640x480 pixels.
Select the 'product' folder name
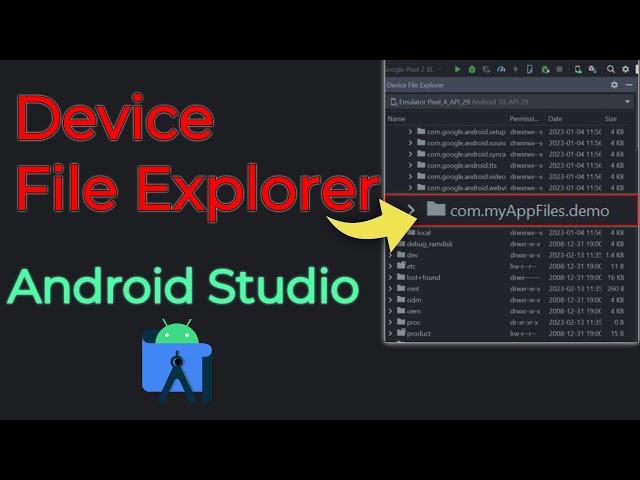click(418, 333)
